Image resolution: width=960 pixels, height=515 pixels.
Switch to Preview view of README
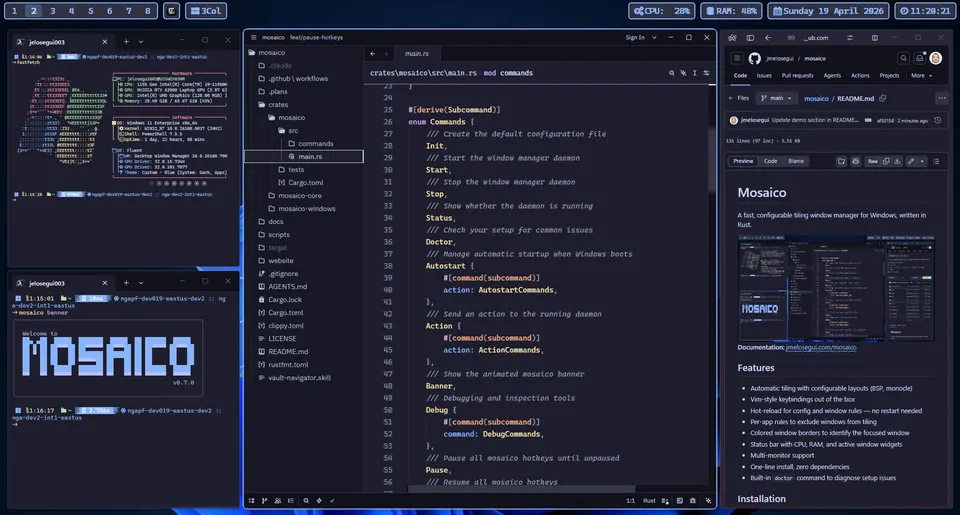[743, 161]
